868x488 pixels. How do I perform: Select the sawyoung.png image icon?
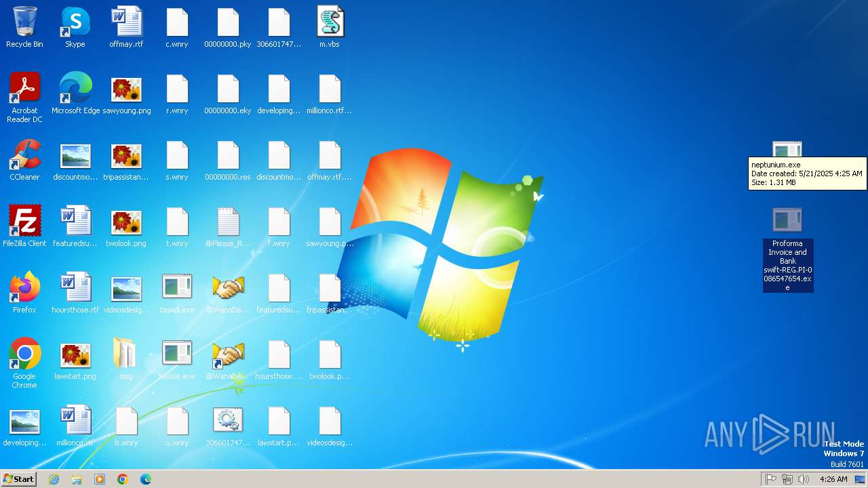[126, 94]
